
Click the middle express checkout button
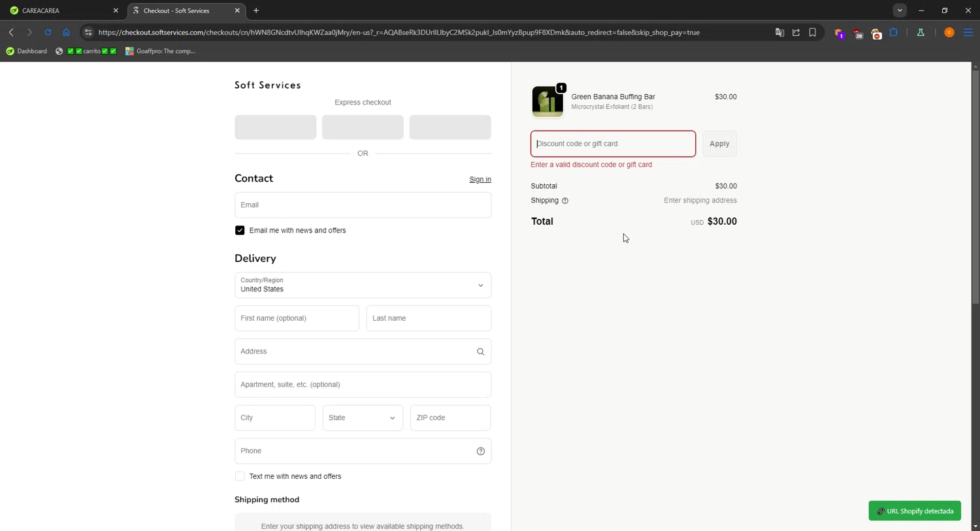pos(363,127)
